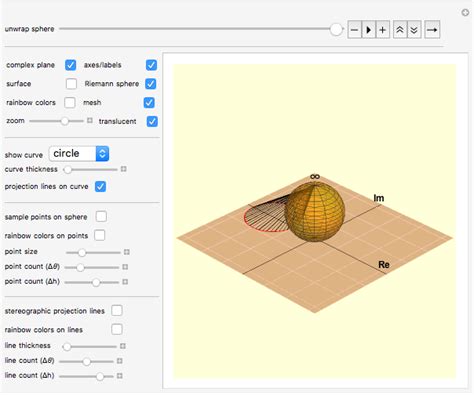
Task: Expand point count (Δθ) slider controls
Action: pos(125,267)
